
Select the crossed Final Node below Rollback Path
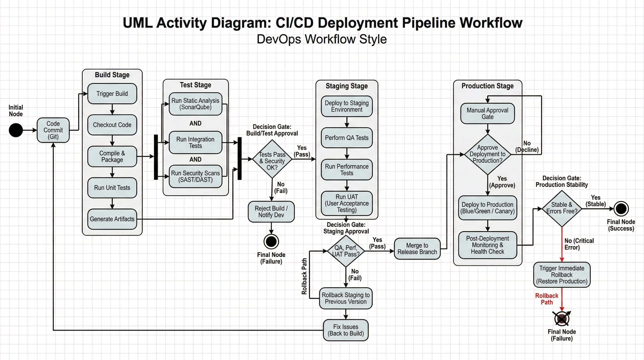pyautogui.click(x=562, y=318)
